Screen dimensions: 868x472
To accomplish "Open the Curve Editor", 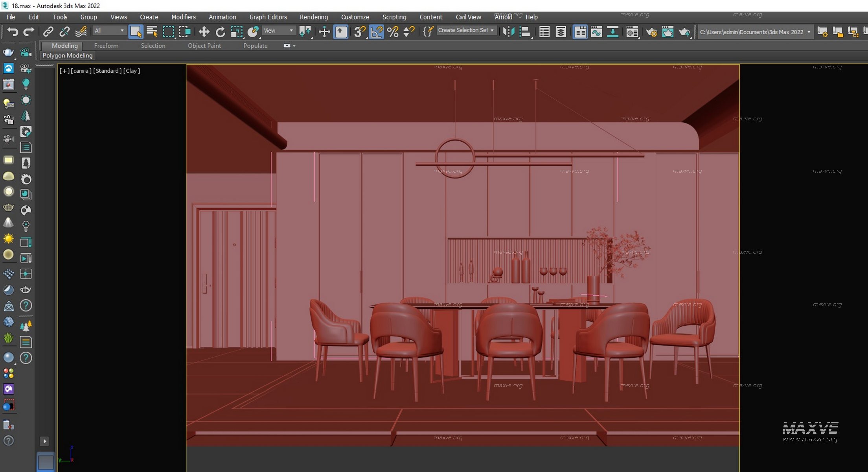I will (x=596, y=31).
